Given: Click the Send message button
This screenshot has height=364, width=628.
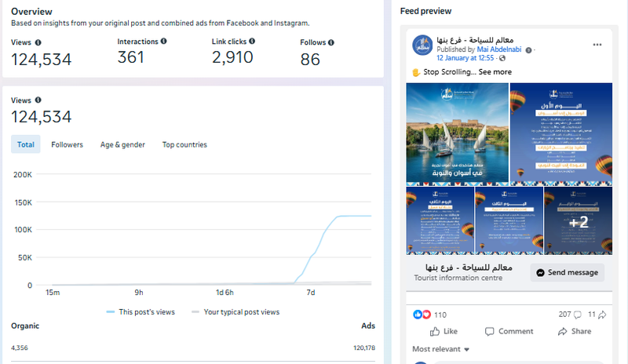Looking at the screenshot, I should click(x=567, y=272).
